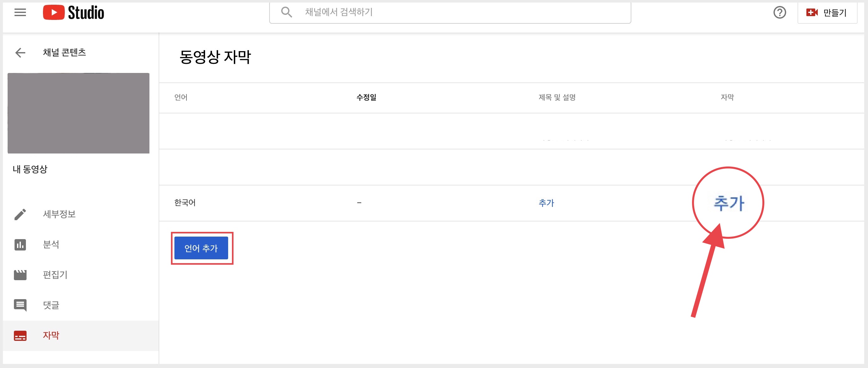Screen dimensions: 868x368
Task: Click the search magnifier icon
Action: pyautogui.click(x=286, y=12)
